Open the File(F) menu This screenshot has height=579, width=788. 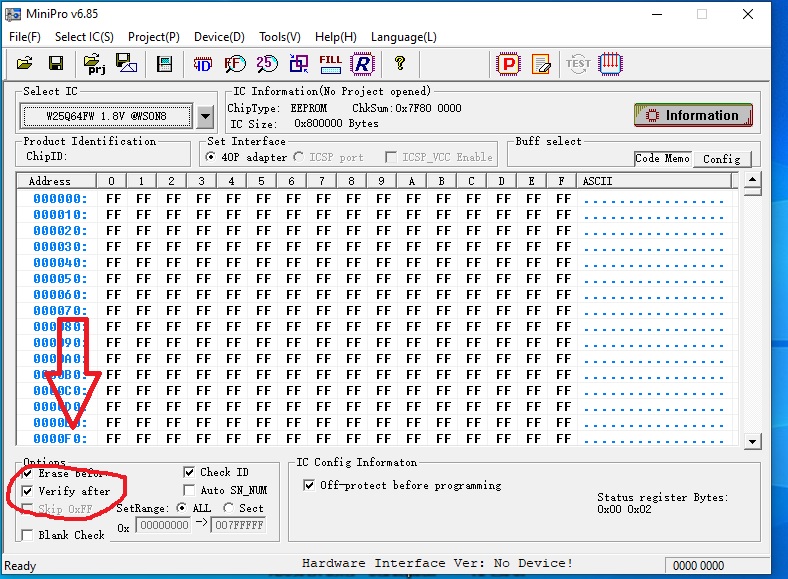coord(25,37)
